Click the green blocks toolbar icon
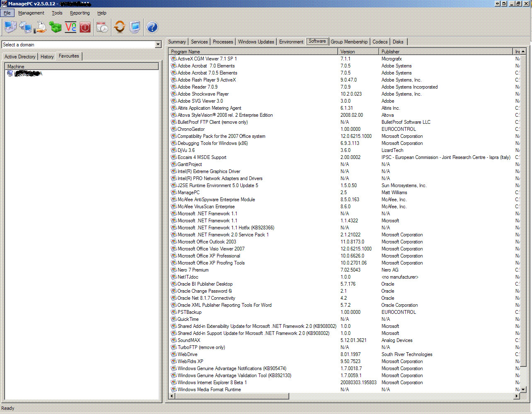This screenshot has height=414, width=532. pyautogui.click(x=55, y=27)
